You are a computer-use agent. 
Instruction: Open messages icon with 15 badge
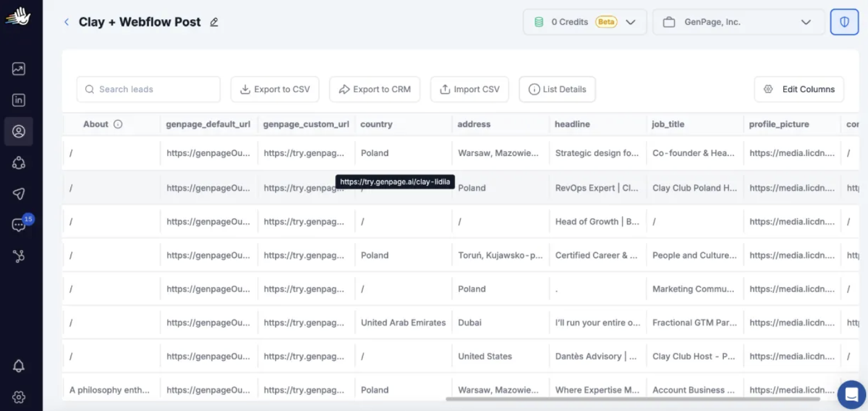pos(19,225)
